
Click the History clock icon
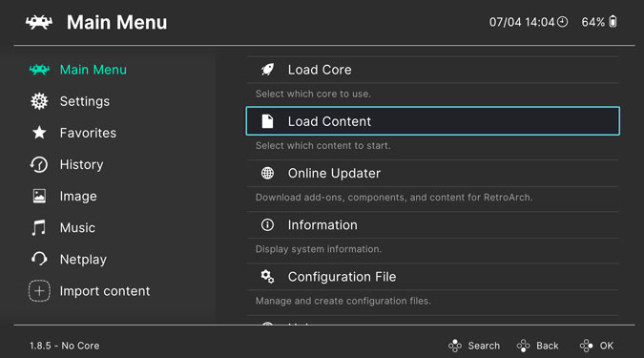click(x=39, y=164)
